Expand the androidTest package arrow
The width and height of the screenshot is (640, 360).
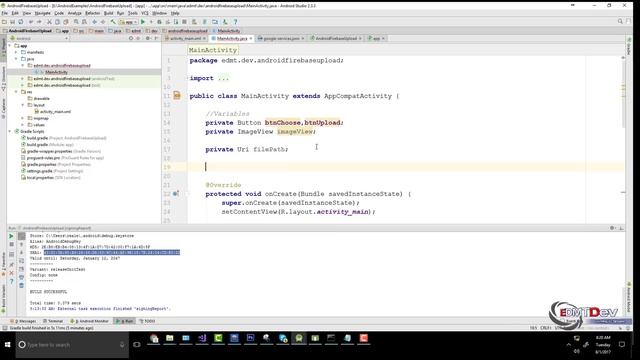click(x=23, y=79)
